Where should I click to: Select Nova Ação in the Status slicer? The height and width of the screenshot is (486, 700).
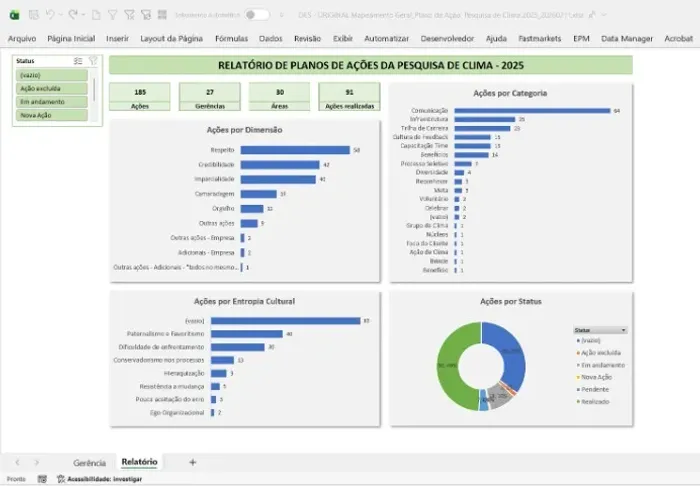tap(52, 115)
